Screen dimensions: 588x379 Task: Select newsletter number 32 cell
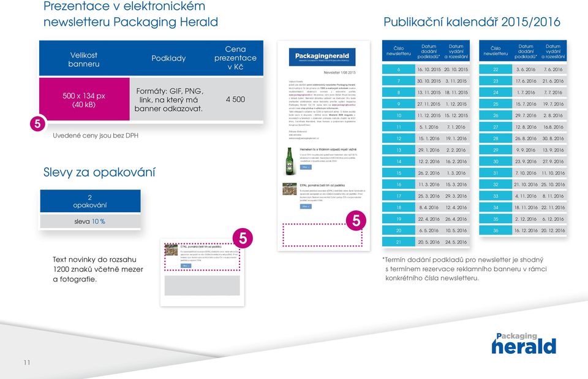coord(496,185)
